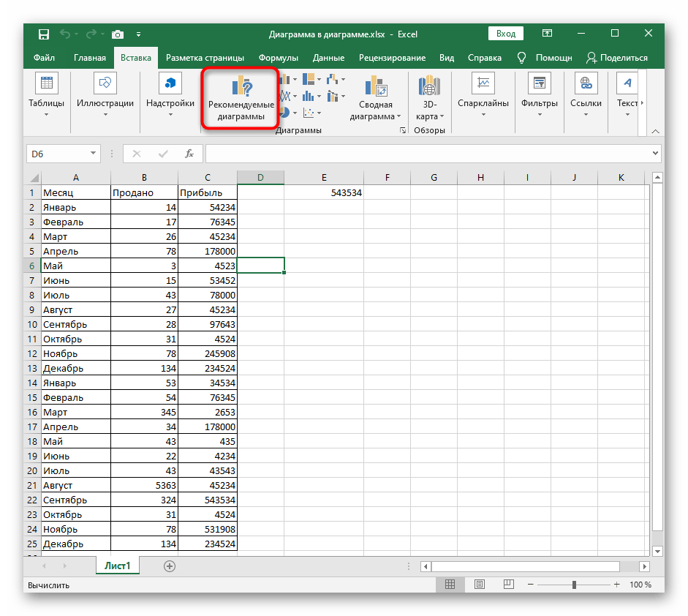The width and height of the screenshot is (688, 616).
Task: Zoom out with the minus button
Action: 531,585
